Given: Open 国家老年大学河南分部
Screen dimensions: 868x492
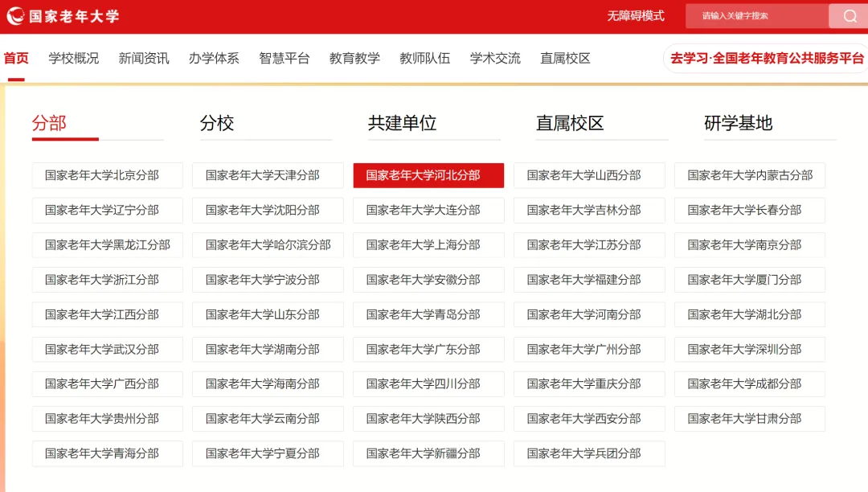Looking at the screenshot, I should point(590,315).
